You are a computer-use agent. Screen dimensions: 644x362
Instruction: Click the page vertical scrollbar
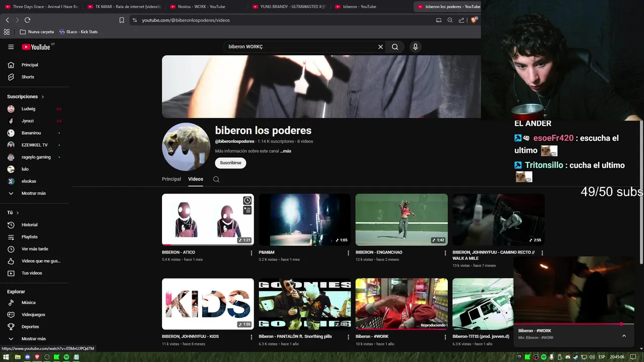click(641, 191)
